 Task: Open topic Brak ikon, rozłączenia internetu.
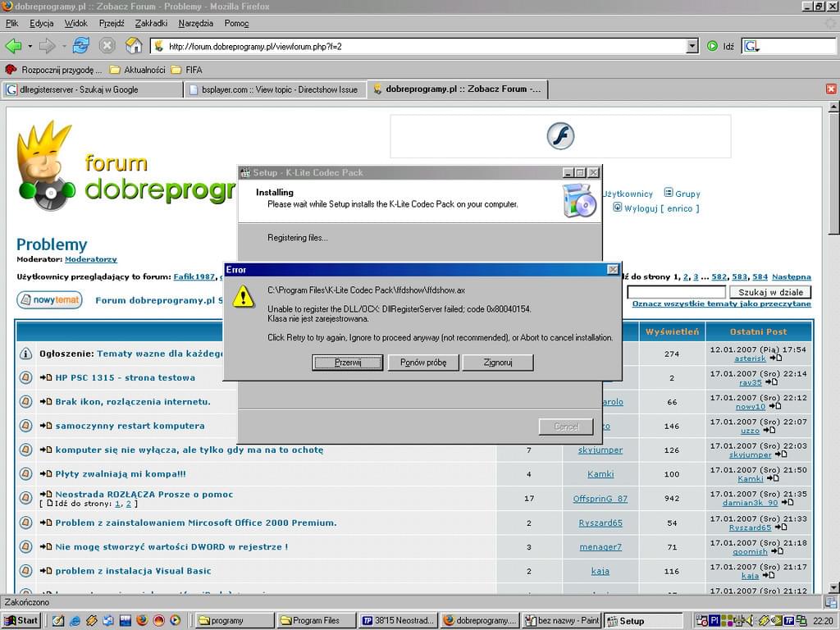click(x=133, y=402)
